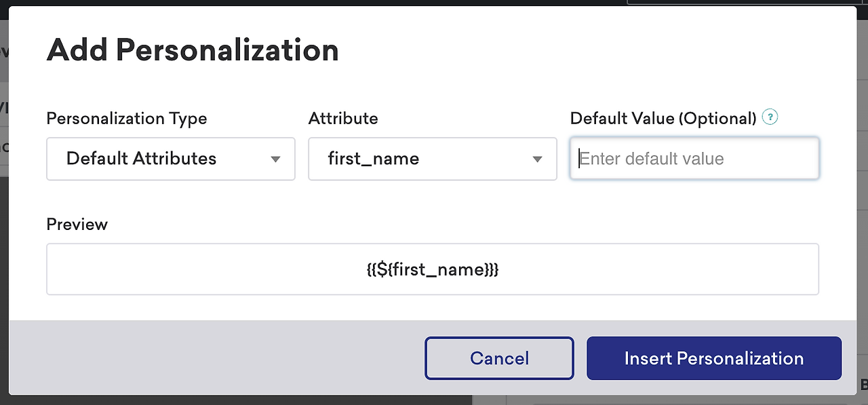This screenshot has width=868, height=405.
Task: Click the help icon beside Default Value
Action: tap(770, 117)
